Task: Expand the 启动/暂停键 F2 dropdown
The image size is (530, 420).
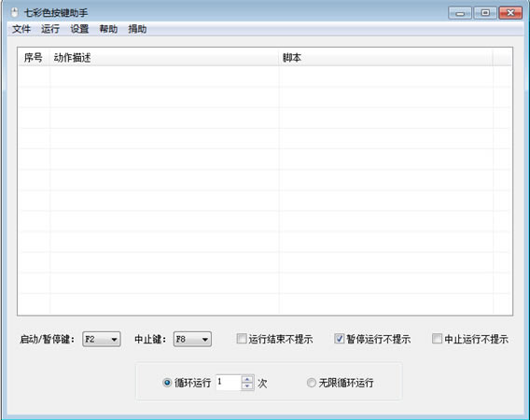Action: click(x=102, y=339)
